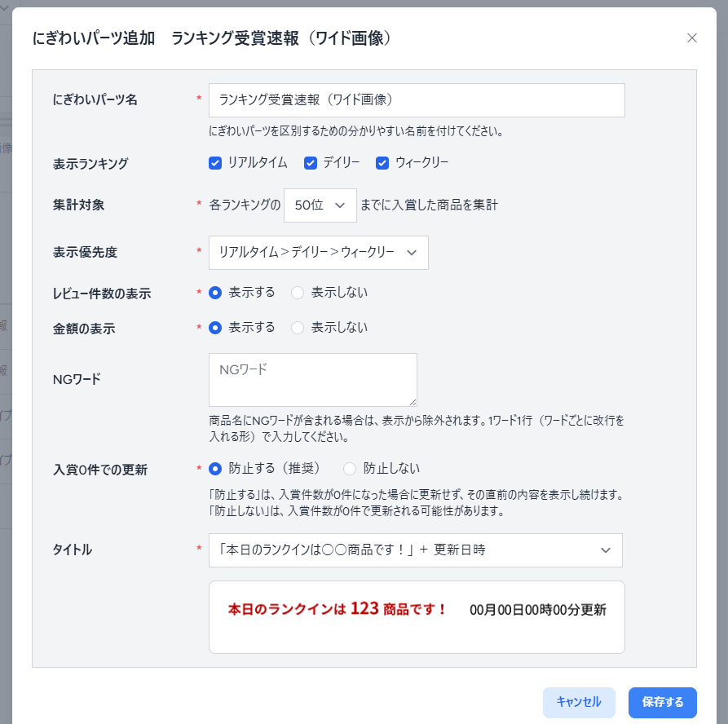
Task: Click the title preview box showing 123 商品
Action: [417, 617]
